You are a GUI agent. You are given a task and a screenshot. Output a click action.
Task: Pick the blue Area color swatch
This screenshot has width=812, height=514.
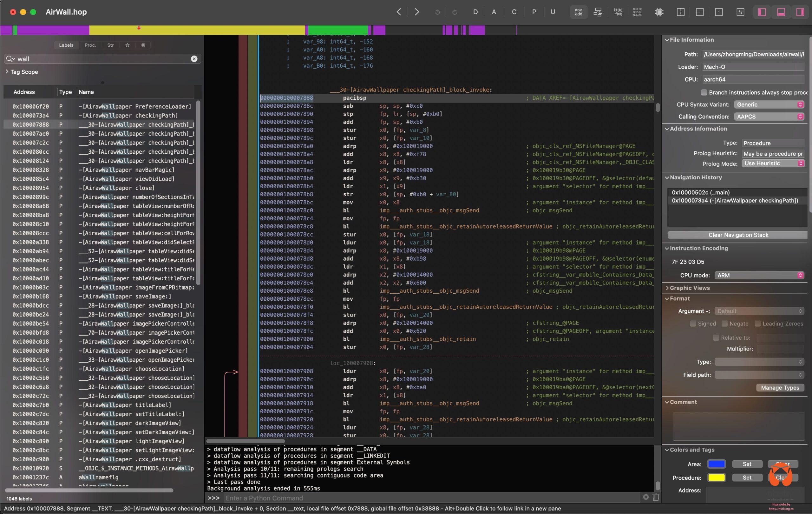[x=717, y=464]
